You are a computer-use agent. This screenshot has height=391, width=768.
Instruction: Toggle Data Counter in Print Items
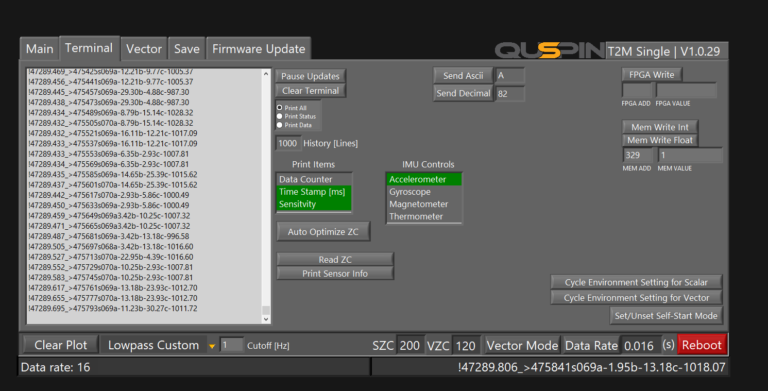click(314, 179)
